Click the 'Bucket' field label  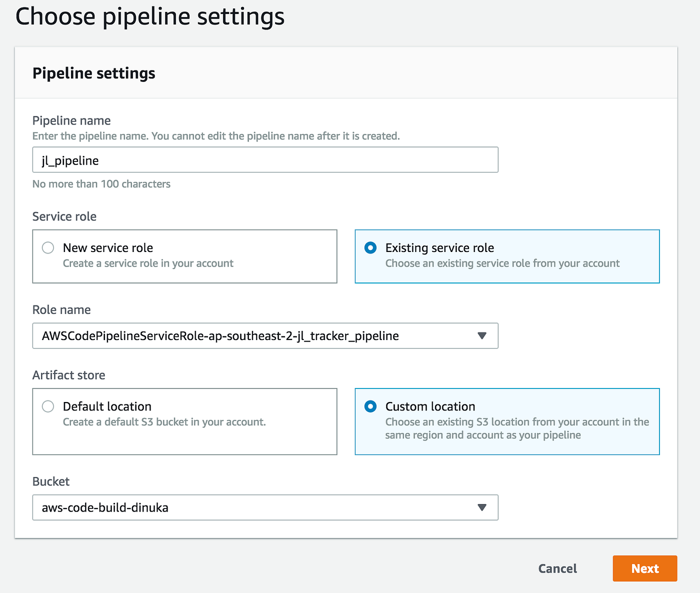coord(51,481)
